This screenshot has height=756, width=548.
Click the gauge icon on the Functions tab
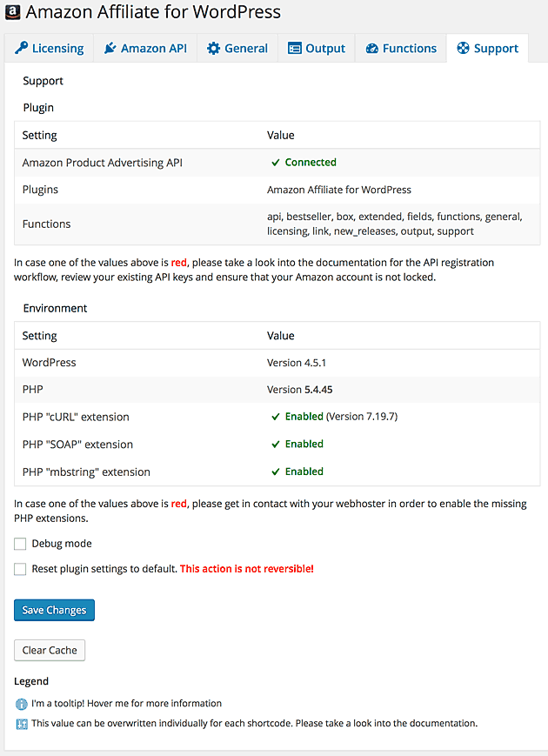372,48
